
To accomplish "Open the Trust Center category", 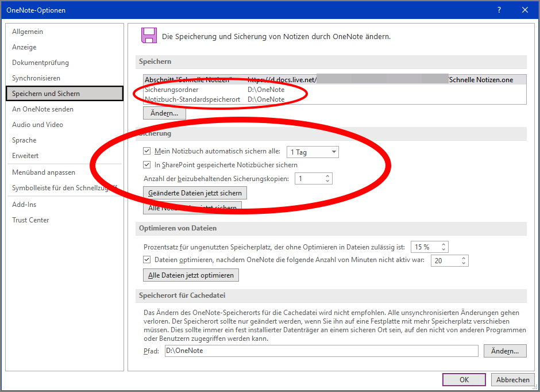I will (30, 220).
